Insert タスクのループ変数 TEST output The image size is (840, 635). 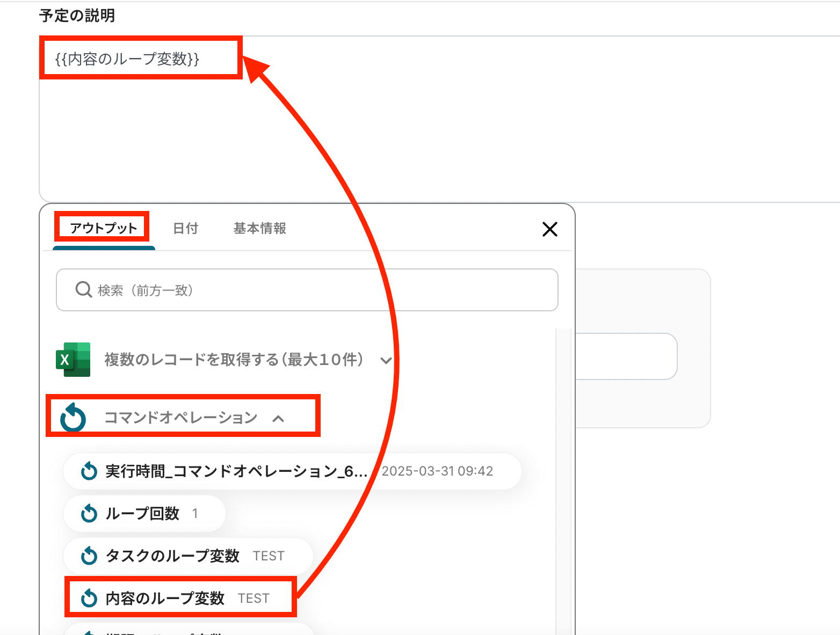[x=188, y=556]
